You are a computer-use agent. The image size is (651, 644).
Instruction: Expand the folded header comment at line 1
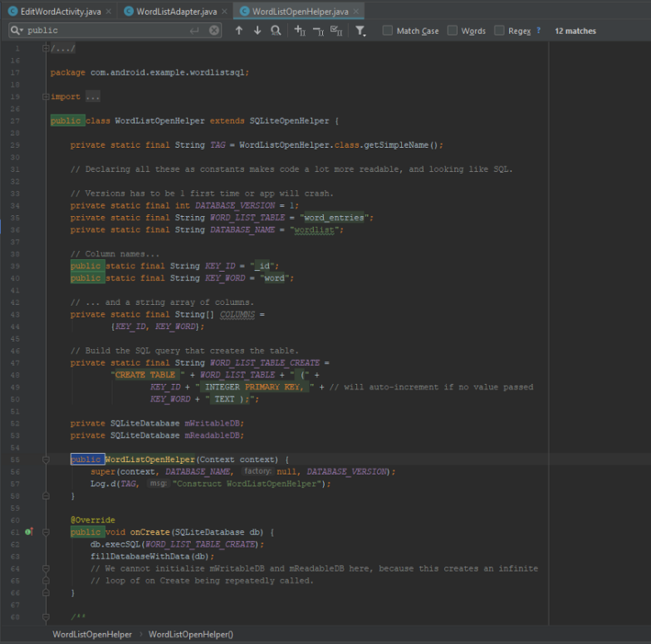(46, 48)
